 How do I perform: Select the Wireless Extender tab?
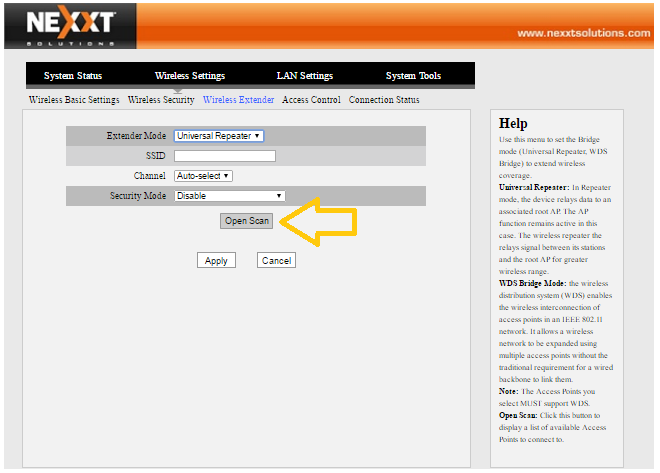(x=238, y=100)
